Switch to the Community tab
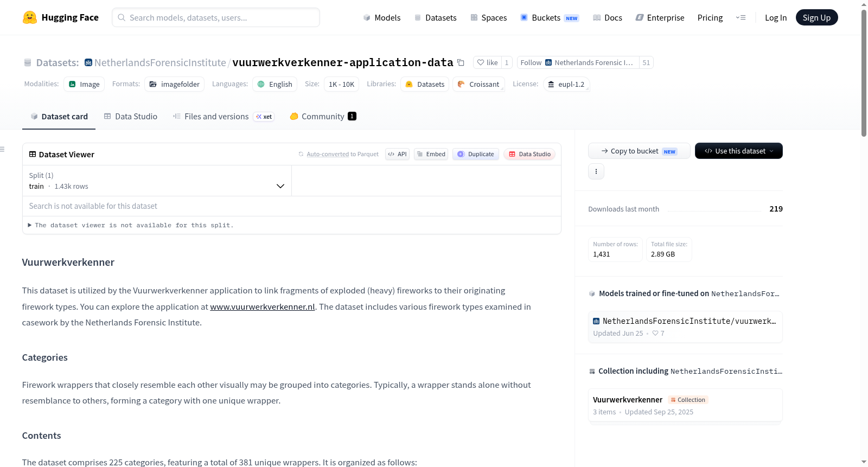This screenshot has width=868, height=467. click(323, 117)
